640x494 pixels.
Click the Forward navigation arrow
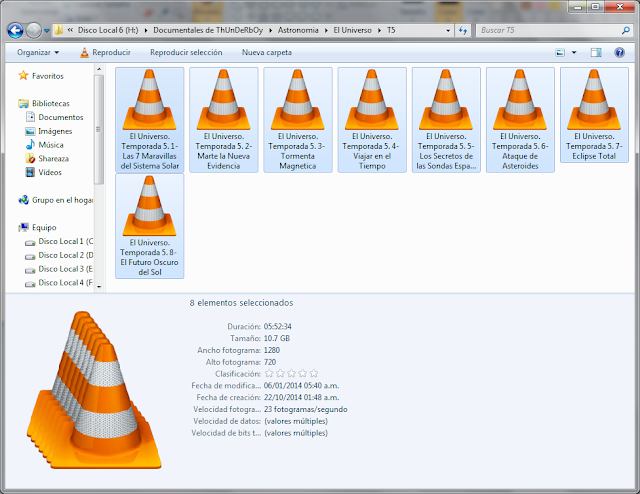pos(33,31)
